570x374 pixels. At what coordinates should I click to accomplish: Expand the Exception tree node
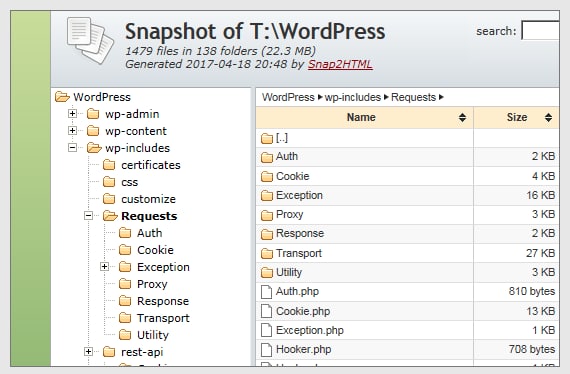click(104, 267)
